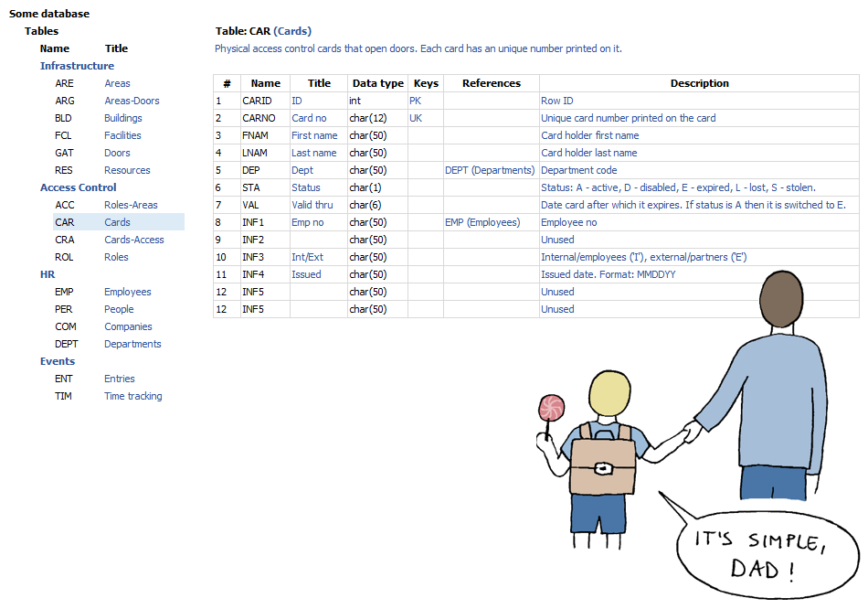Open the Events section heading

[x=58, y=361]
